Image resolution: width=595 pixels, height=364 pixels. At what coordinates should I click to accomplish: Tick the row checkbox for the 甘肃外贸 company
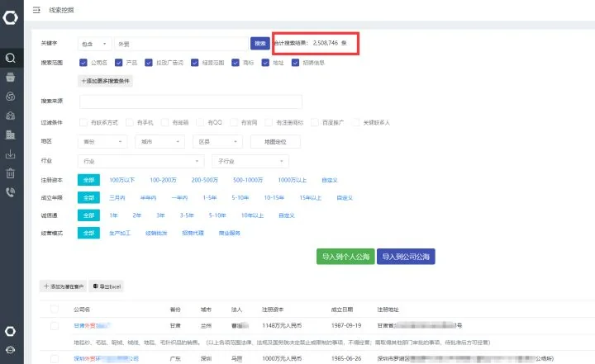pyautogui.click(x=55, y=326)
